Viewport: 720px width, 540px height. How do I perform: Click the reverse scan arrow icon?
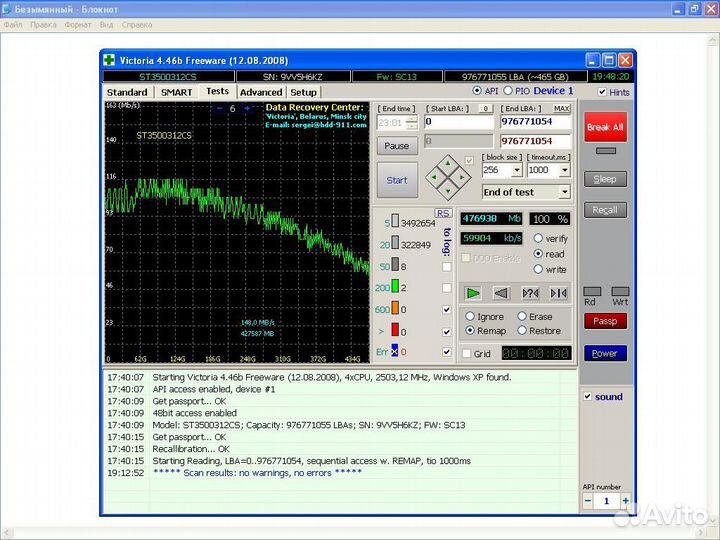[x=501, y=293]
